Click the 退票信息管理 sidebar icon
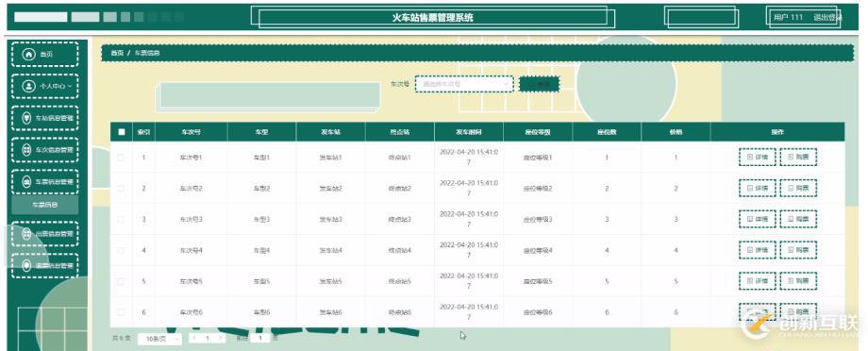This screenshot has height=351, width=868. click(25, 266)
